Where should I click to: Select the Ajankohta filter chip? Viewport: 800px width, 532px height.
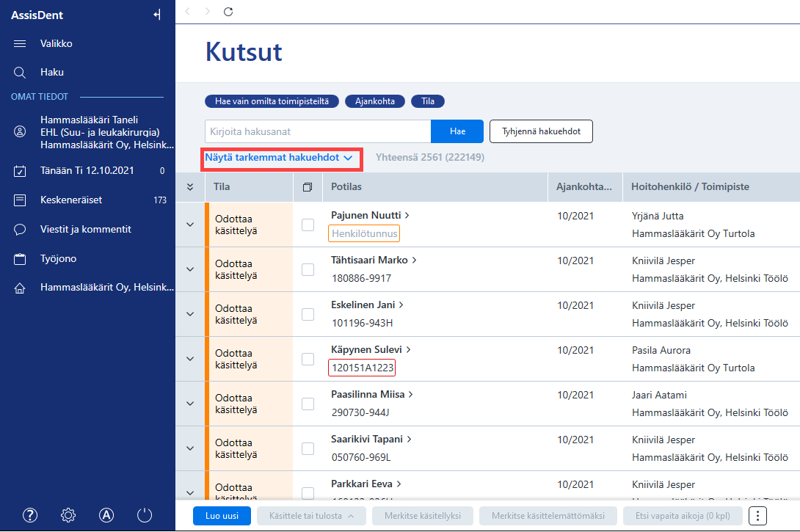click(375, 101)
